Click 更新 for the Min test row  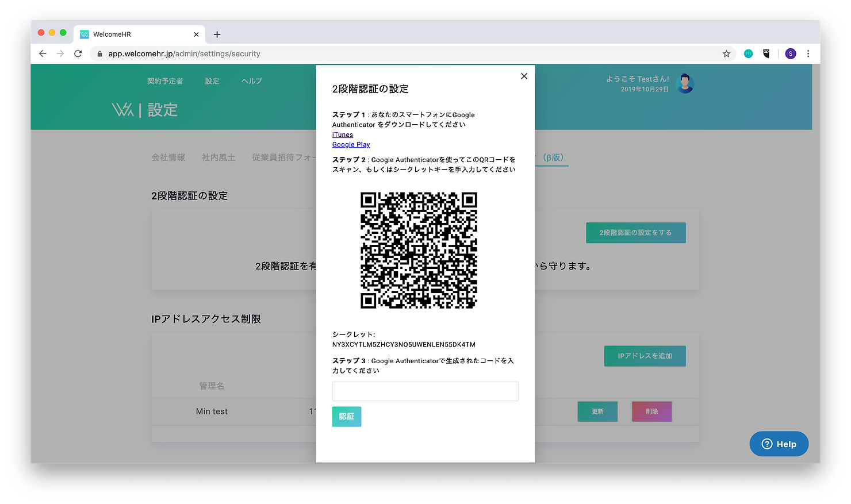tap(597, 411)
